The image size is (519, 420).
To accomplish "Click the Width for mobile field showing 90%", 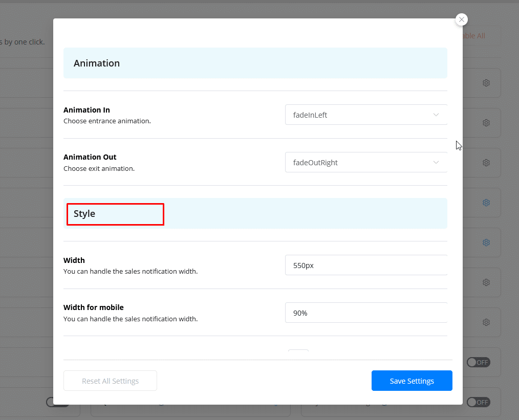I will [366, 313].
